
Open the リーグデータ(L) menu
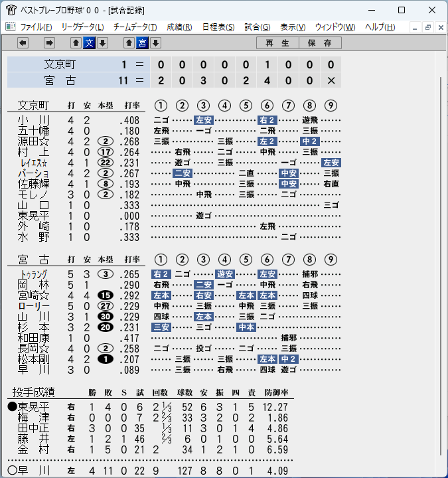tap(82, 27)
